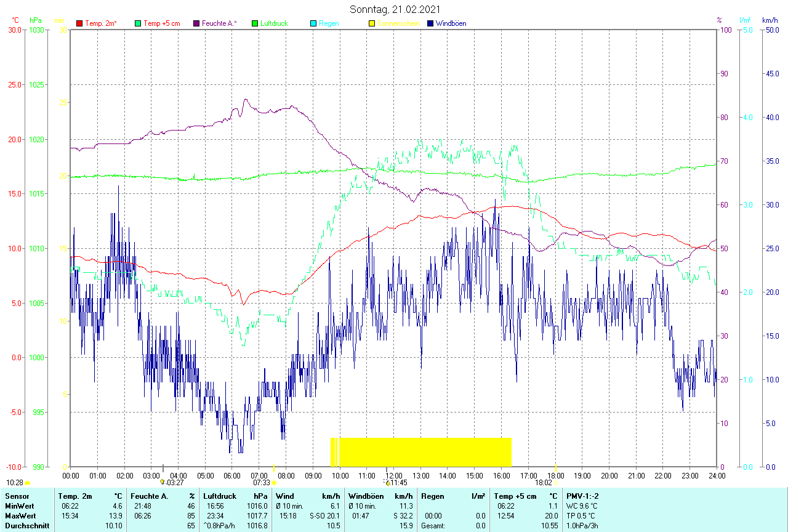Click the 'hPa' axis unit label
Viewport: 788px width, 532px height.
[x=35, y=20]
